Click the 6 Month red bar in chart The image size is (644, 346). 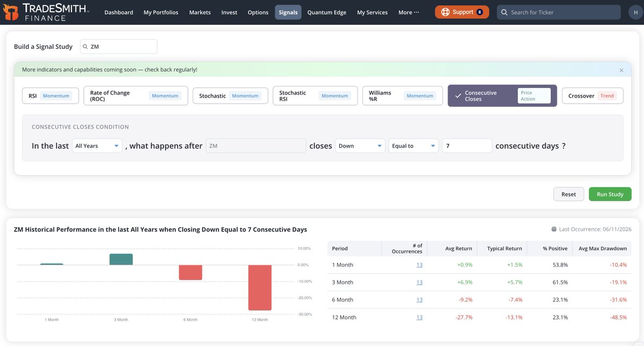[191, 272]
